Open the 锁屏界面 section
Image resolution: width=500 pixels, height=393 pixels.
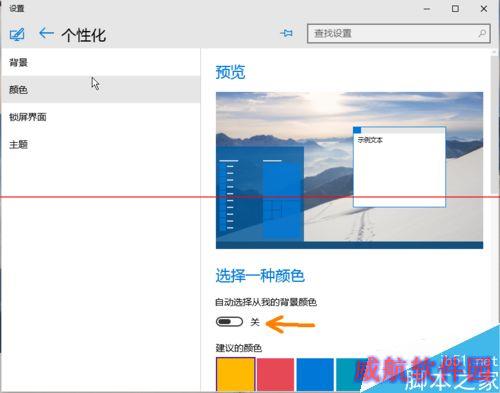101,117
